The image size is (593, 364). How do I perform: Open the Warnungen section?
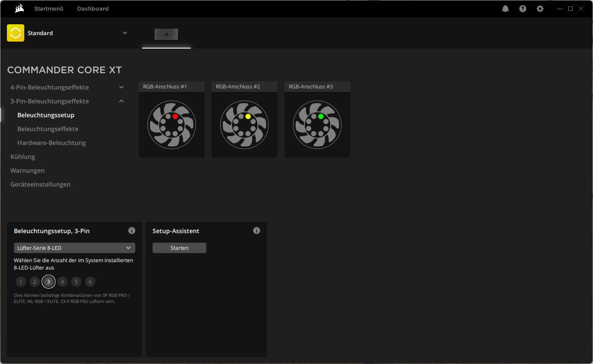tap(27, 170)
